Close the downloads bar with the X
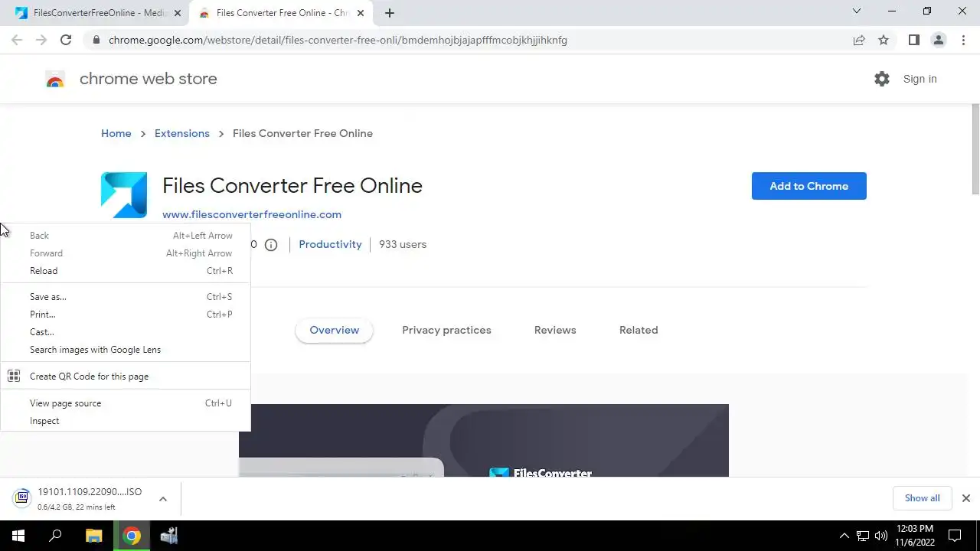The height and width of the screenshot is (551, 980). point(966,498)
